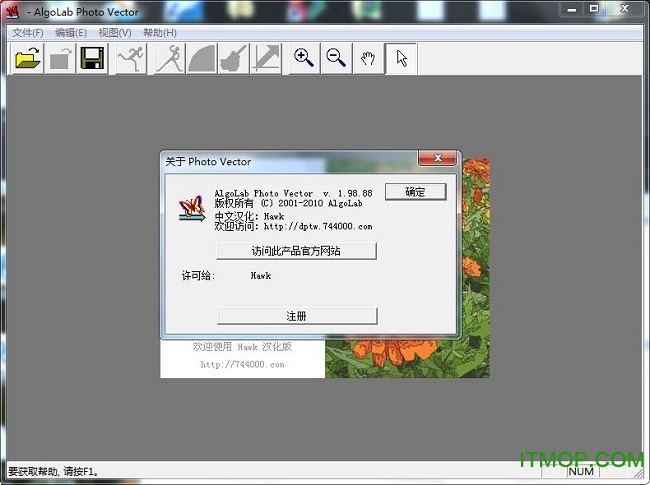Click the butterfly logo in About dialog
This screenshot has width=650, height=485.
click(192, 208)
